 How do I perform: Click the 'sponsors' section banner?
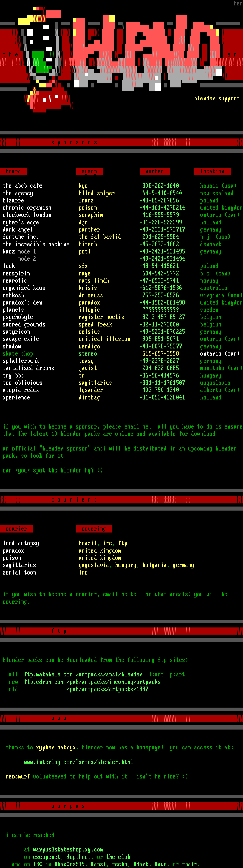coord(122,142)
